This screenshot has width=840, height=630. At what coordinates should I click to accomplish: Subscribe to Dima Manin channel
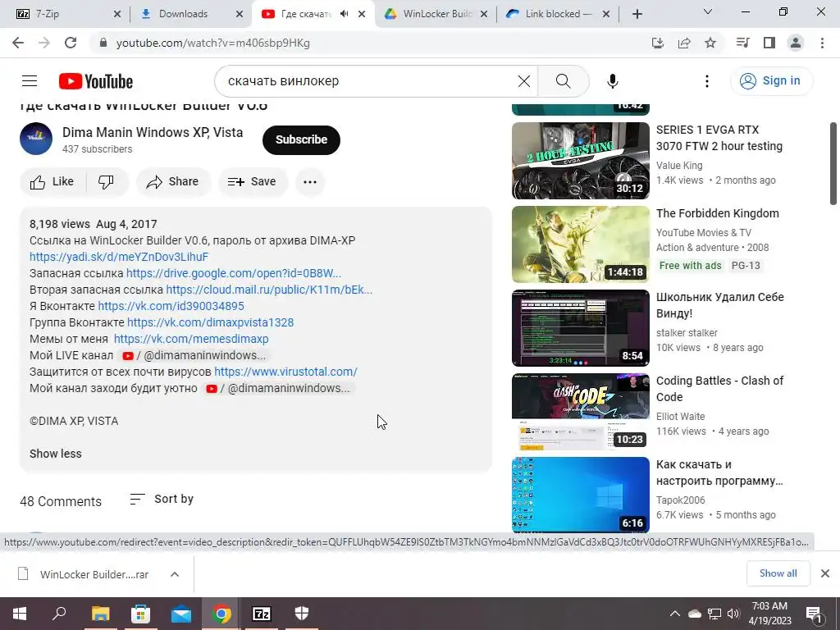point(301,139)
